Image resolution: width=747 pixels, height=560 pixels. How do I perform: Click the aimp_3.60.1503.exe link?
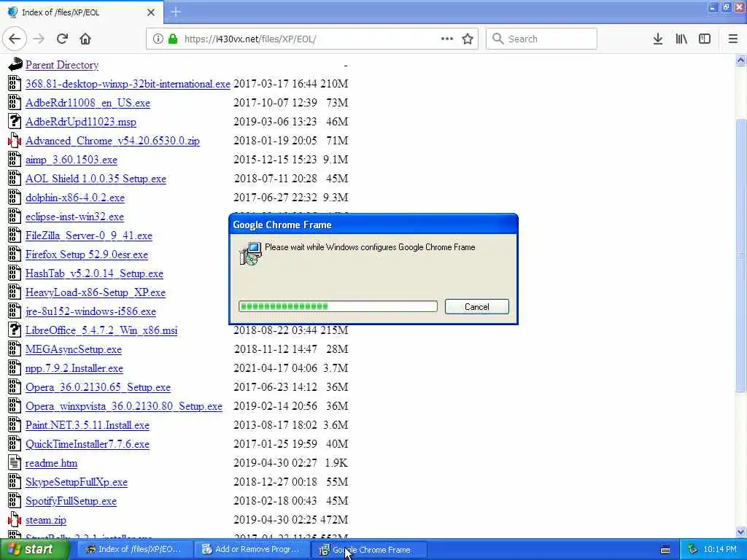click(71, 160)
